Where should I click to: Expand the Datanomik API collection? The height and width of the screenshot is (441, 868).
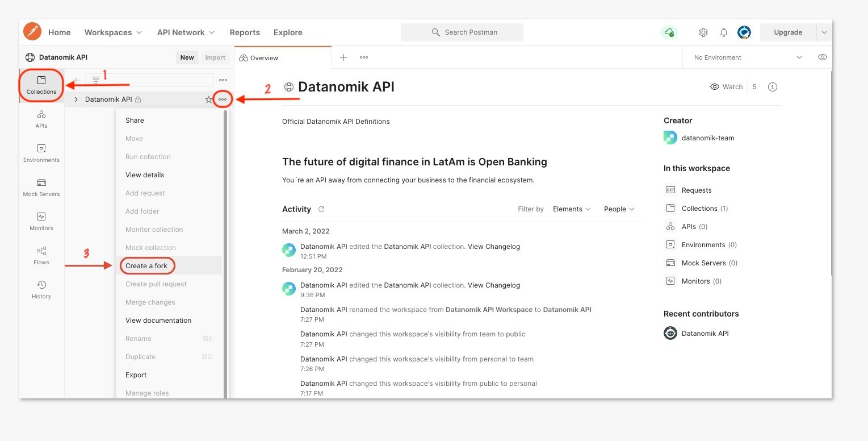coord(76,99)
